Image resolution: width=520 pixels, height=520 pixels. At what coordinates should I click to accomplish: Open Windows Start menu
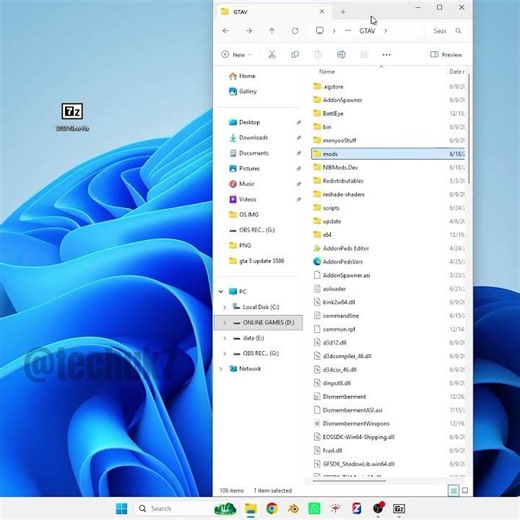click(x=121, y=509)
